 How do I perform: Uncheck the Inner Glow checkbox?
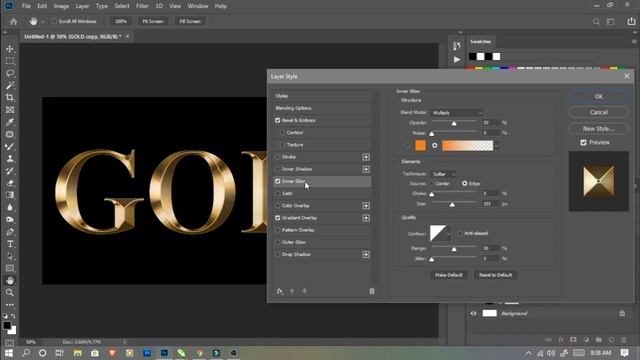[278, 181]
